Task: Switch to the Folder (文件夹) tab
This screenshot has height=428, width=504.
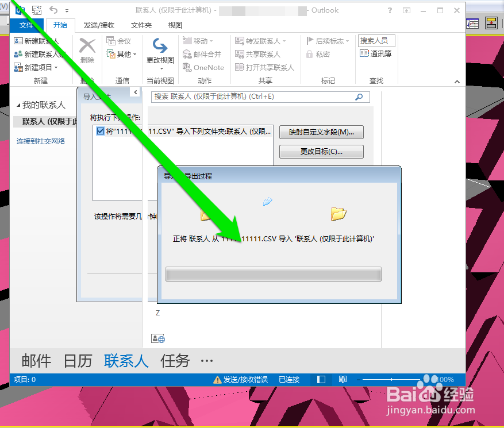Action: point(141,25)
